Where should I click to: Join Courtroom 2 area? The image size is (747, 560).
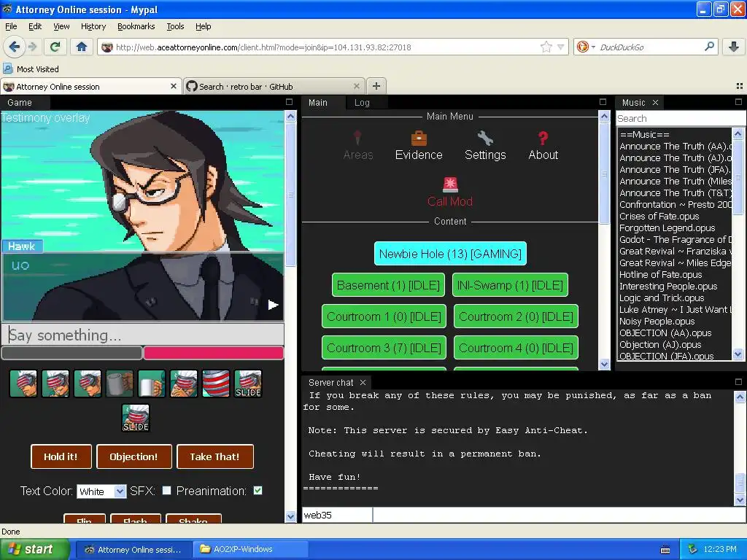(516, 316)
